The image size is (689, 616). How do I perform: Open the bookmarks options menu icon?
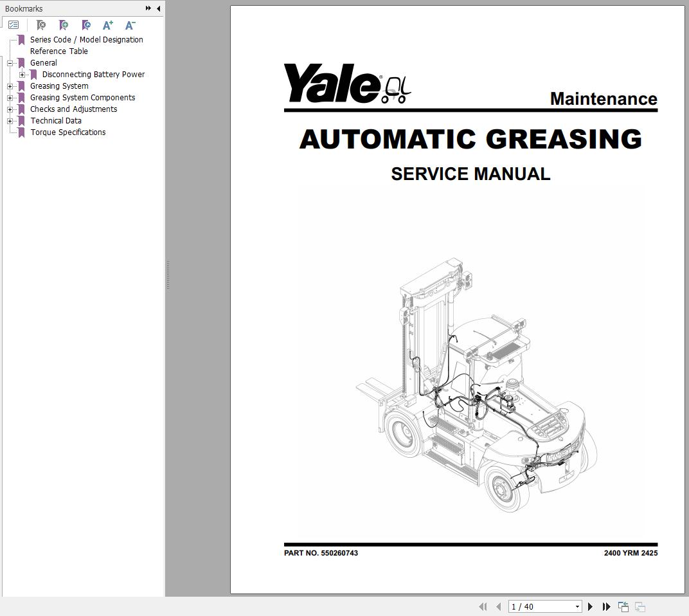(x=13, y=25)
